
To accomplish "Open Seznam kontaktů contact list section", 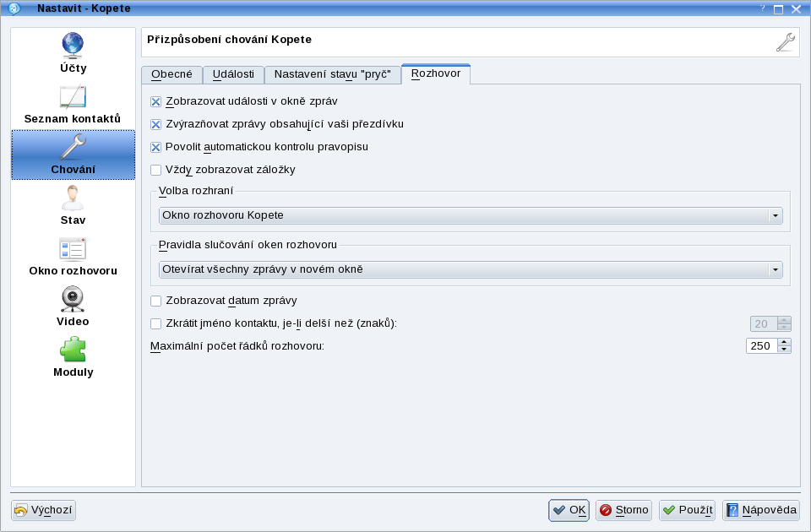I will 73,105.
